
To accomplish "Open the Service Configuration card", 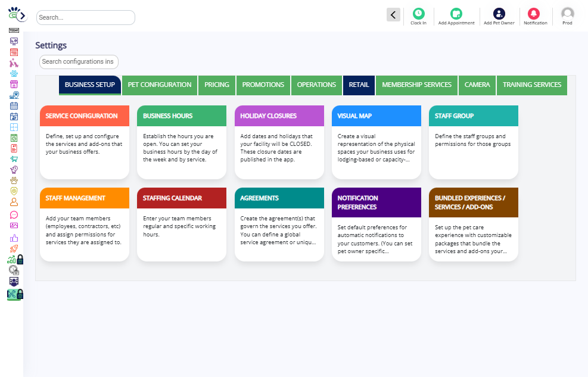I will [x=85, y=142].
